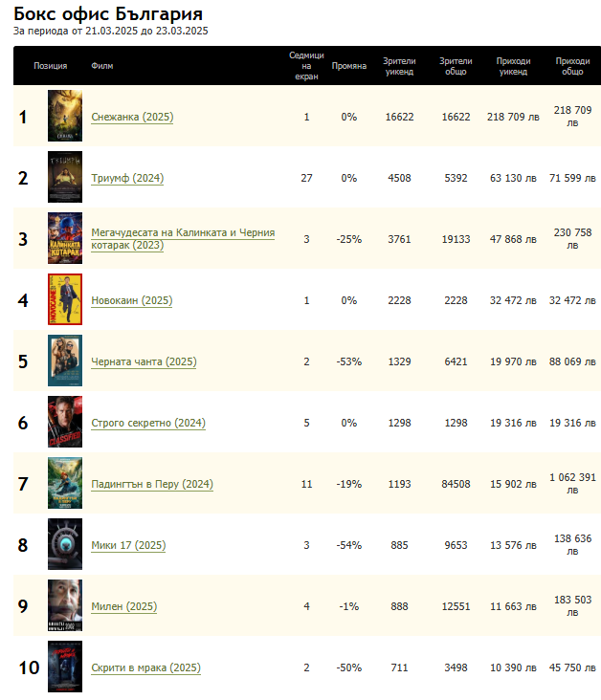Image resolution: width=601 pixels, height=700 pixels.
Task: Click the Милен poster thumbnail
Action: (x=65, y=606)
